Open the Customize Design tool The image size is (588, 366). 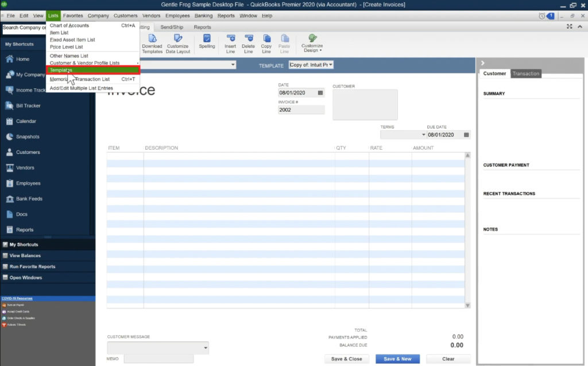tap(312, 42)
